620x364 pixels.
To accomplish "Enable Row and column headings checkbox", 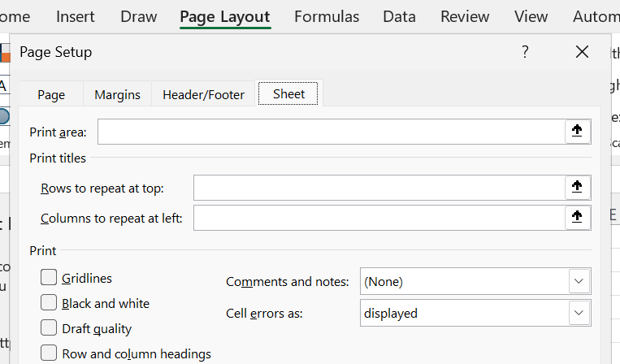I will pyautogui.click(x=50, y=353).
